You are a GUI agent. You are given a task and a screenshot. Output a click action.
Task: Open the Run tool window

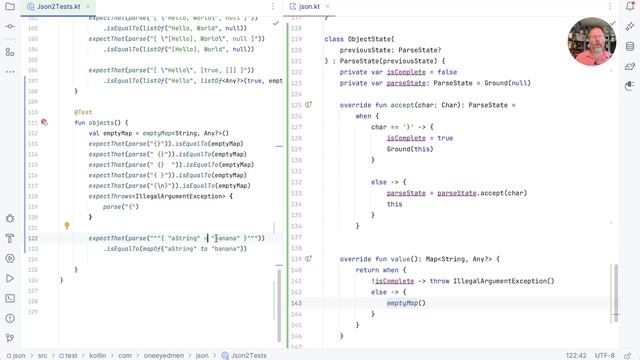click(10, 278)
